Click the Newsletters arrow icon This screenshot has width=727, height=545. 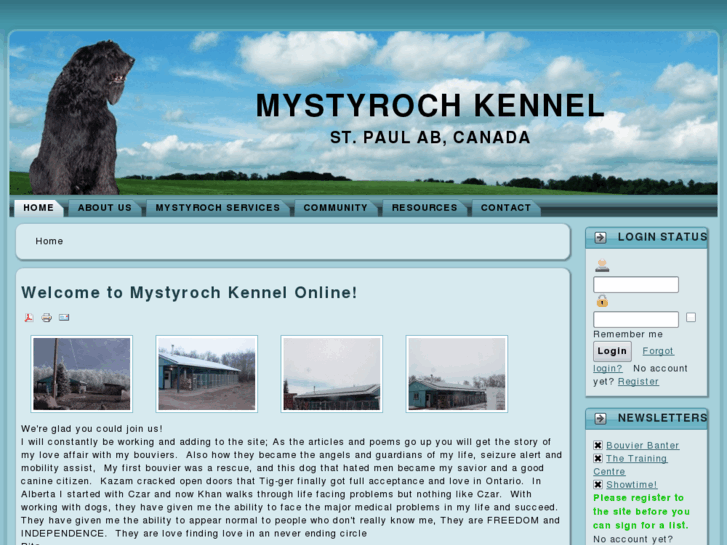pyautogui.click(x=600, y=418)
